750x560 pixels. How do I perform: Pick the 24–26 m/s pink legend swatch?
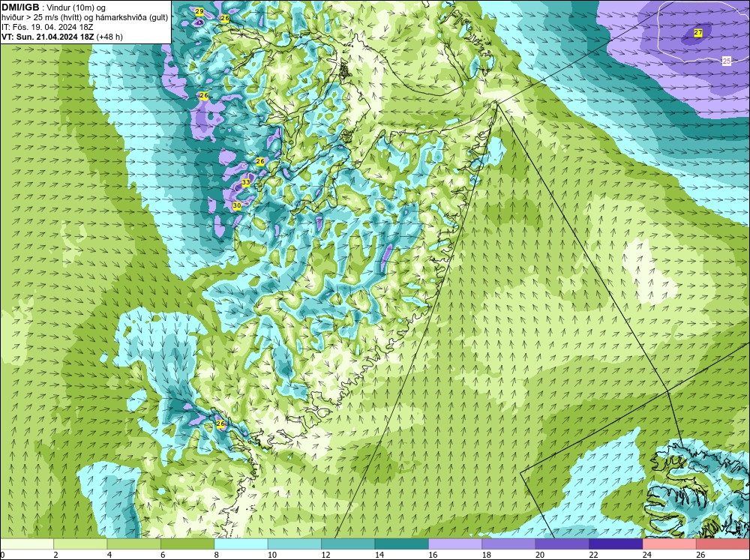coord(670,544)
